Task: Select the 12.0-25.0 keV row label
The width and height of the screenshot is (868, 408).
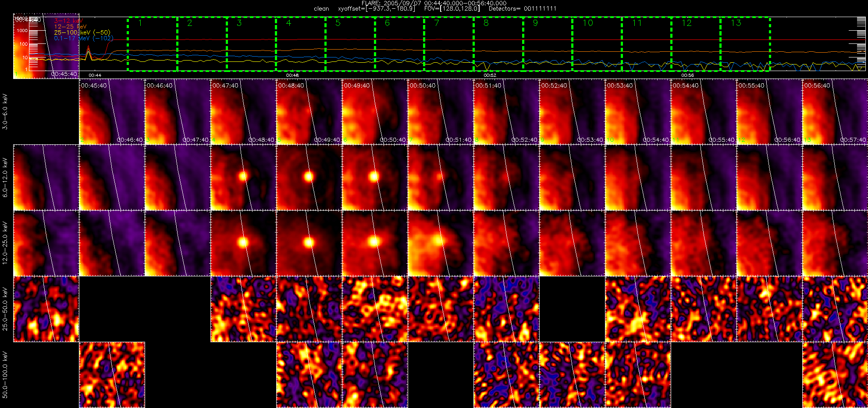Action: point(5,243)
